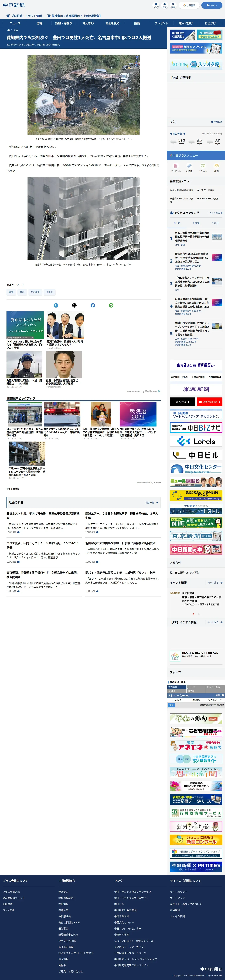Open the Help icon in header
Image resolution: width=225 pixels, height=980 pixels.
(x=156, y=5)
